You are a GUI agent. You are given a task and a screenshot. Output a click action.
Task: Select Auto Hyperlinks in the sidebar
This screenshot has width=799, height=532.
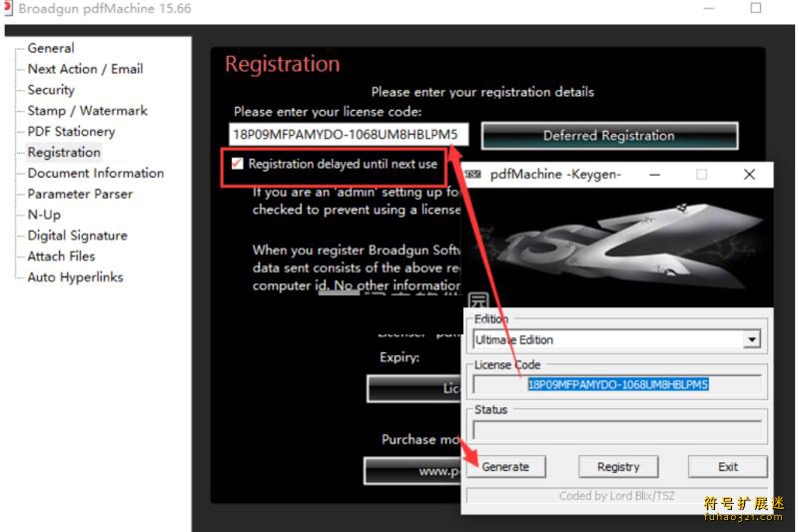75,277
